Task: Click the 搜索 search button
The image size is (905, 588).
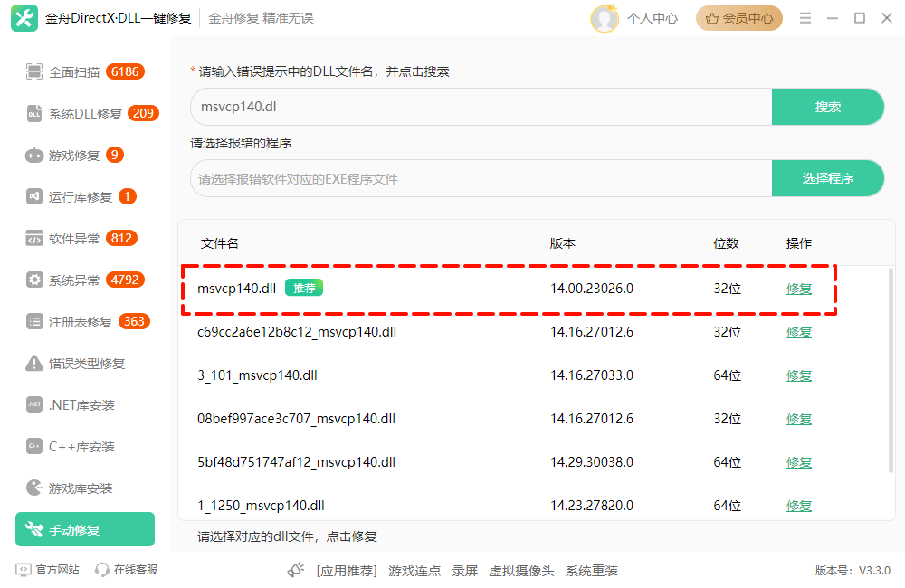Action: (828, 107)
